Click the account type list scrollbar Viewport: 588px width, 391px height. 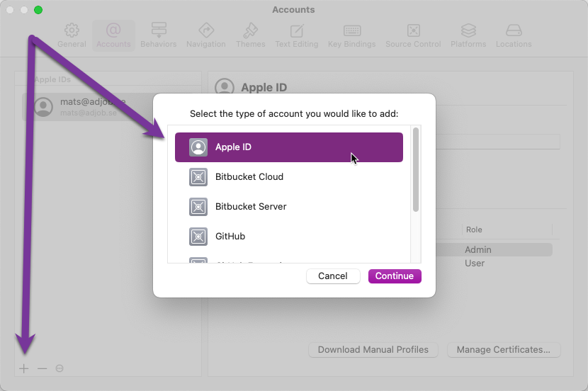(x=416, y=170)
